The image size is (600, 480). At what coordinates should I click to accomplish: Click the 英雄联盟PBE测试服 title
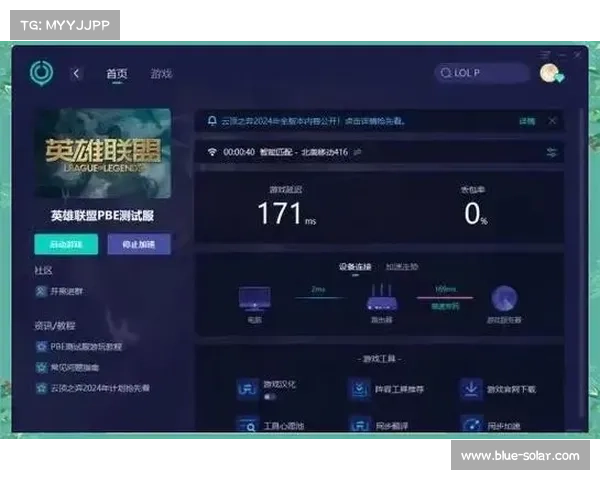pyautogui.click(x=103, y=216)
